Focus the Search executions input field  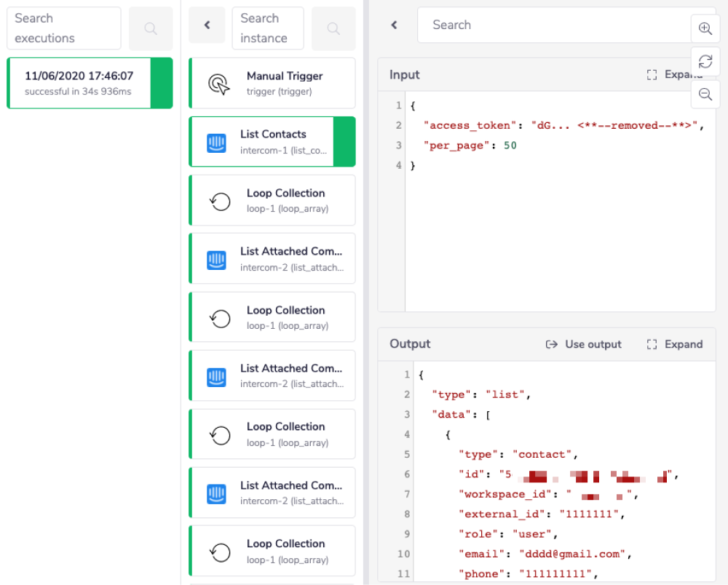coord(64,28)
